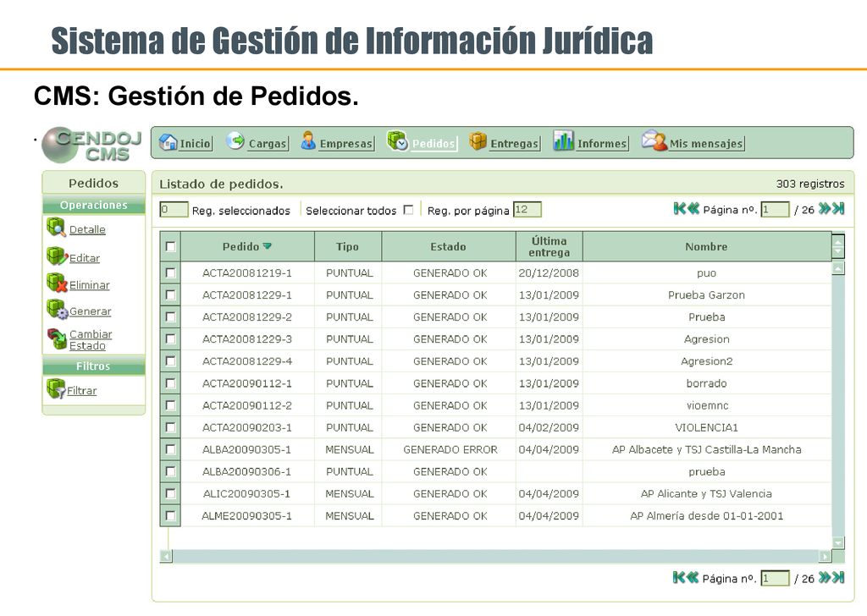Check the row ACTA20081229-3 checkbox
This screenshot has width=867, height=616.
tap(170, 339)
